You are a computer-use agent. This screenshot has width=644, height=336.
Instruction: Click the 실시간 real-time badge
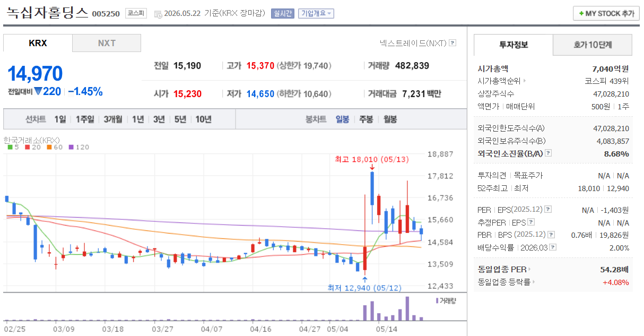[x=282, y=14]
